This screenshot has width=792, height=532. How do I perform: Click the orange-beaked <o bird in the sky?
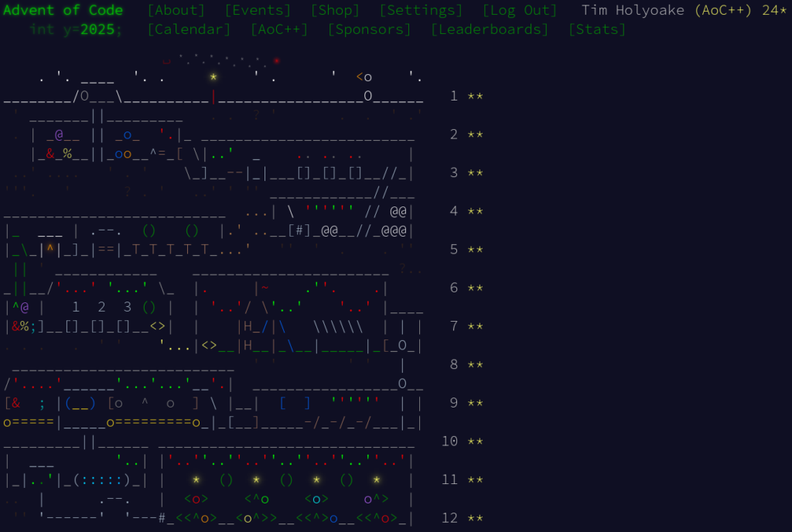(x=364, y=77)
